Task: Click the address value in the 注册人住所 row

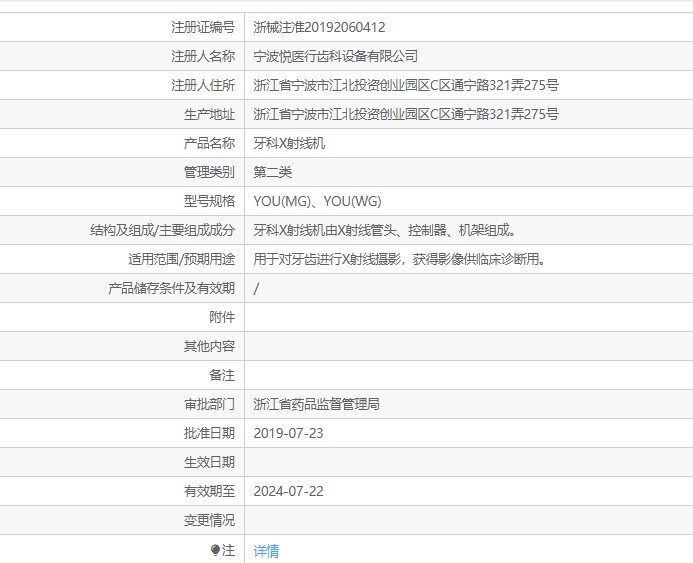Action: [x=406, y=85]
